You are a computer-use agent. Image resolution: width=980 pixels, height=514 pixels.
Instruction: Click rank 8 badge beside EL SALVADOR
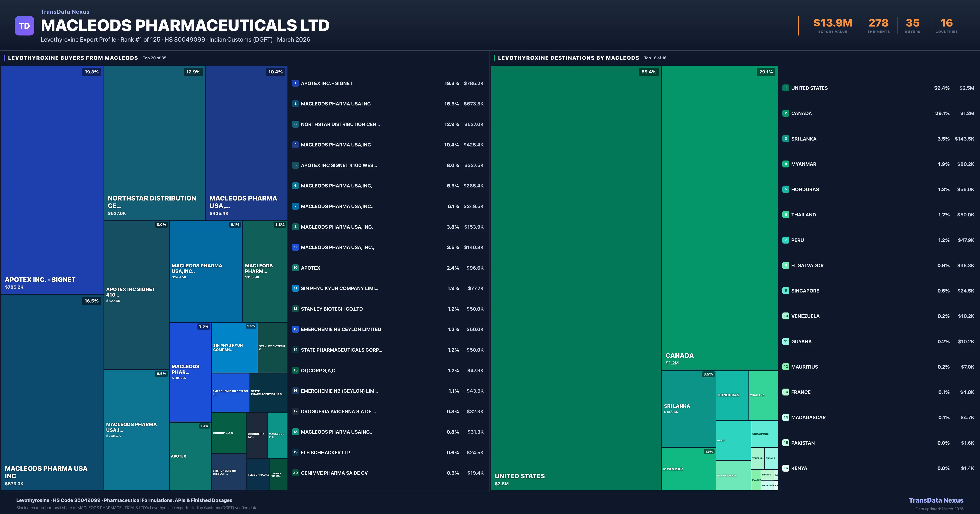pyautogui.click(x=786, y=265)
